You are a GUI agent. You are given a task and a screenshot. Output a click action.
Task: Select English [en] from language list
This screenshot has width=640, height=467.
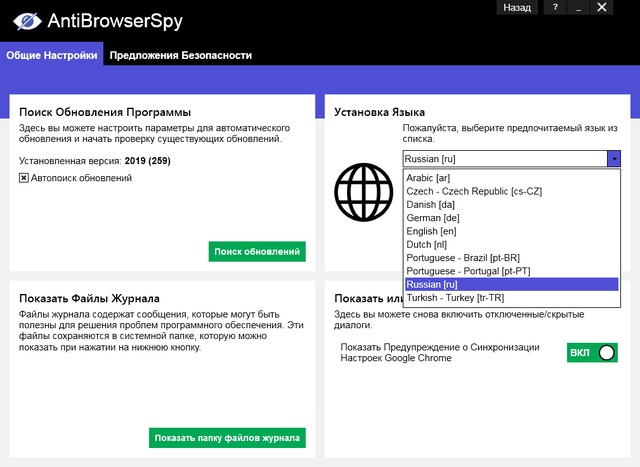coord(431,230)
